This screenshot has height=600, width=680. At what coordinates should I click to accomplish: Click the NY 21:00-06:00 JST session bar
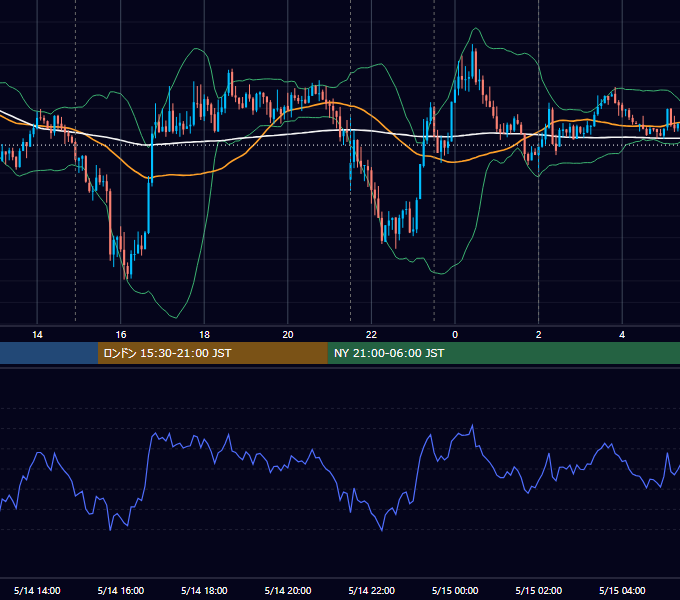[503, 353]
